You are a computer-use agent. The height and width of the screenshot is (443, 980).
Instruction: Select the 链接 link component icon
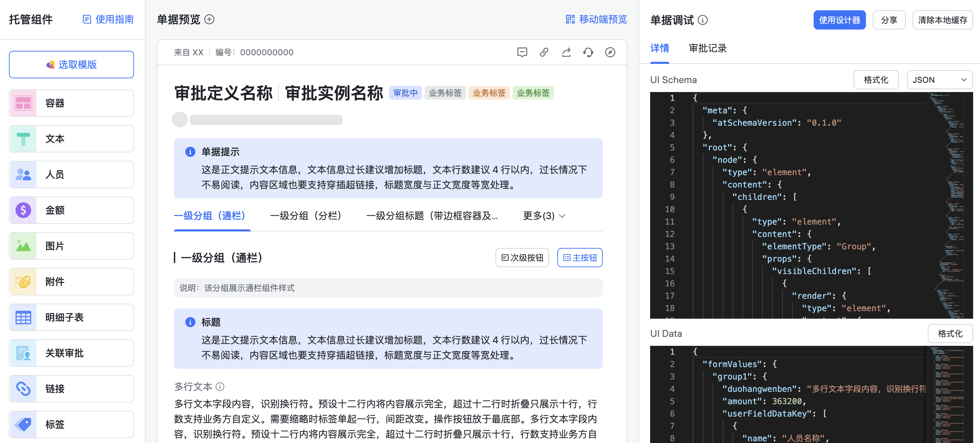pos(23,389)
